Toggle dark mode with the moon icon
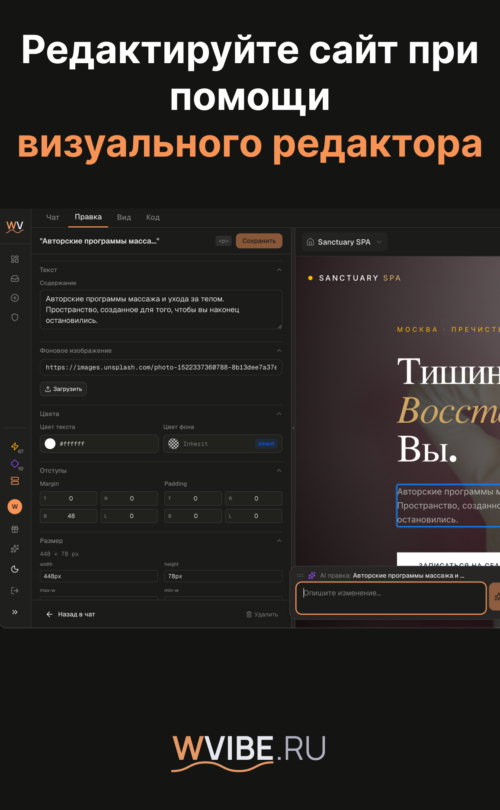 14,569
